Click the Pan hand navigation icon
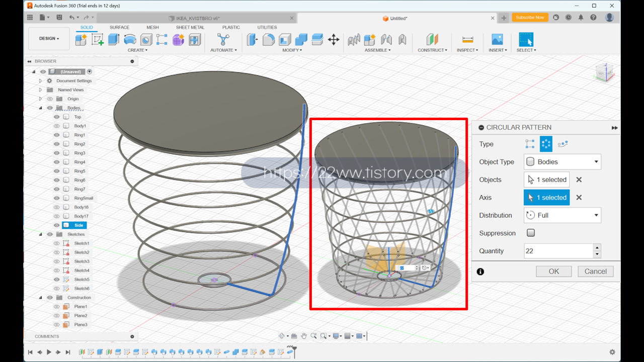 pos(304,336)
